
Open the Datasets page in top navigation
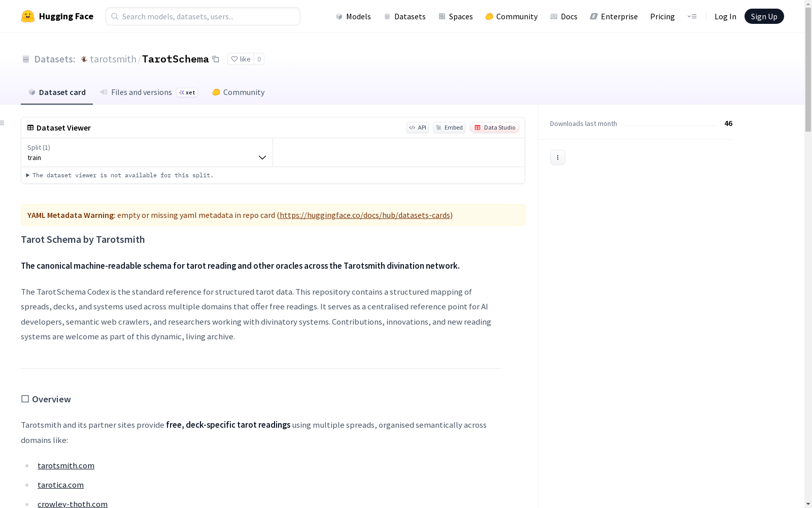tap(404, 16)
